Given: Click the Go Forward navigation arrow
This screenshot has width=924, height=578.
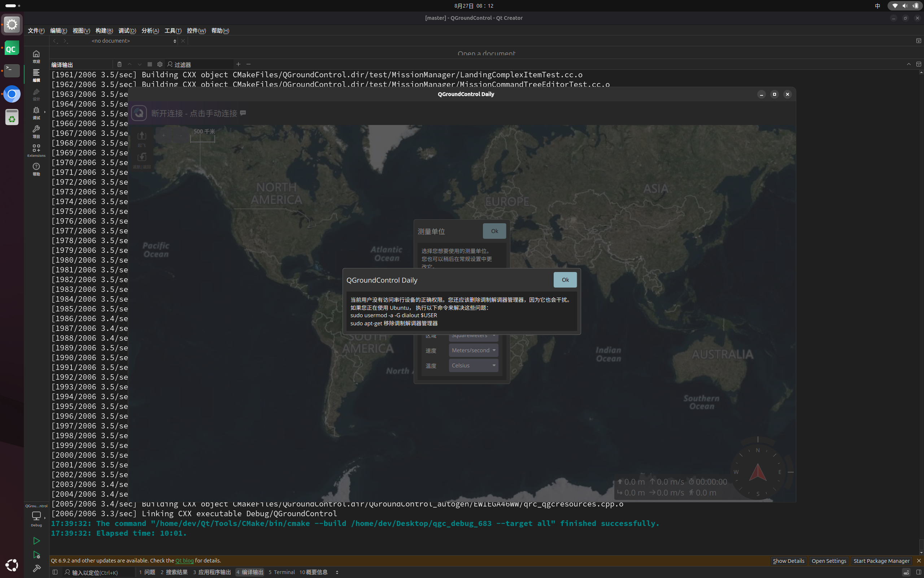Looking at the screenshot, I should pyautogui.click(x=66, y=41).
